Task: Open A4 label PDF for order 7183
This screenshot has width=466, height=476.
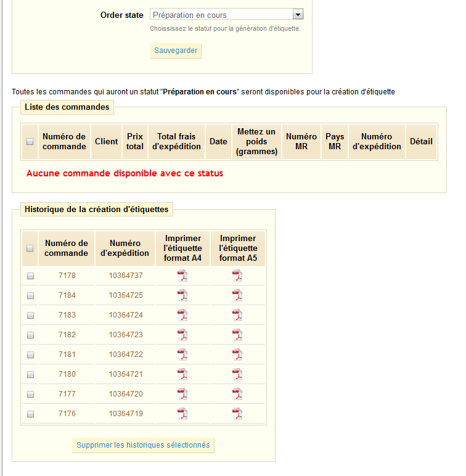Action: [x=182, y=315]
